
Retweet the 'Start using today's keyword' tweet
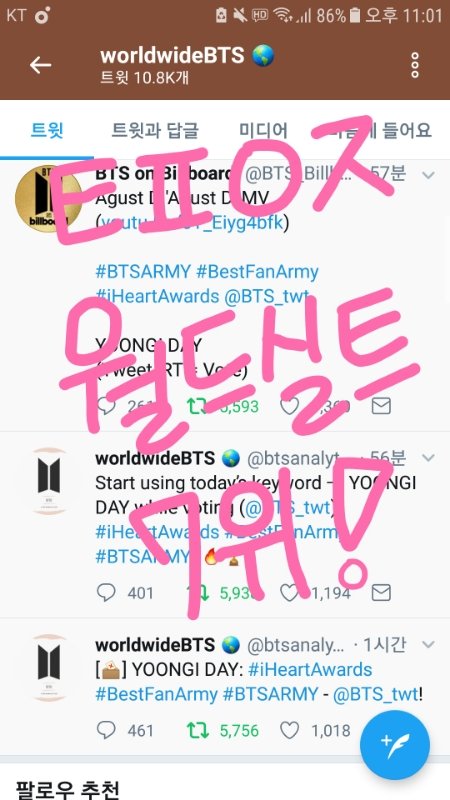[198, 592]
